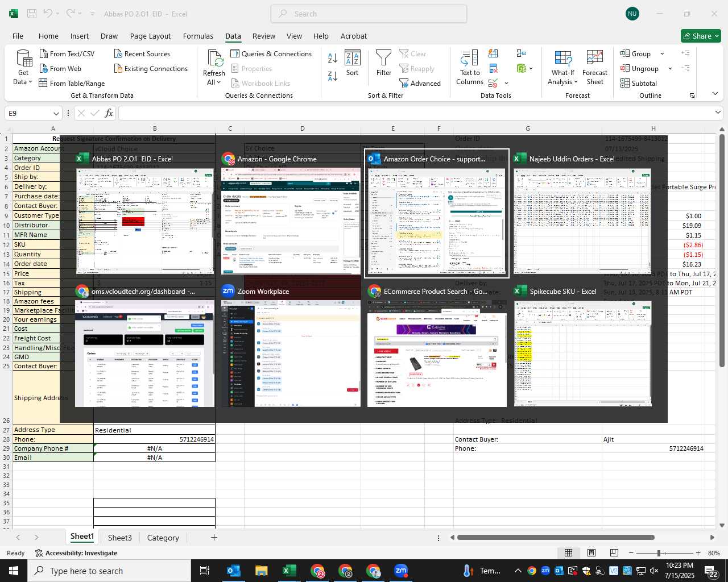
Task: Switch to Najeeb Uddin Orders Excel thumbnail
Action: pos(582,214)
